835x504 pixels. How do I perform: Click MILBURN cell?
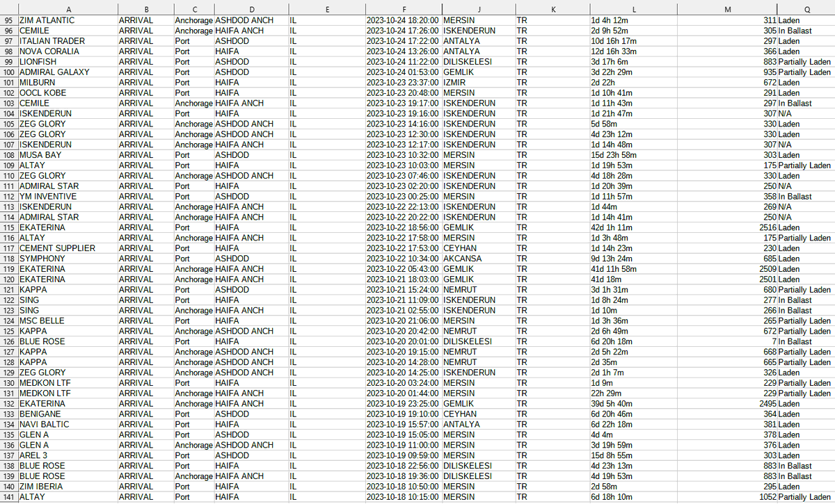(x=68, y=83)
